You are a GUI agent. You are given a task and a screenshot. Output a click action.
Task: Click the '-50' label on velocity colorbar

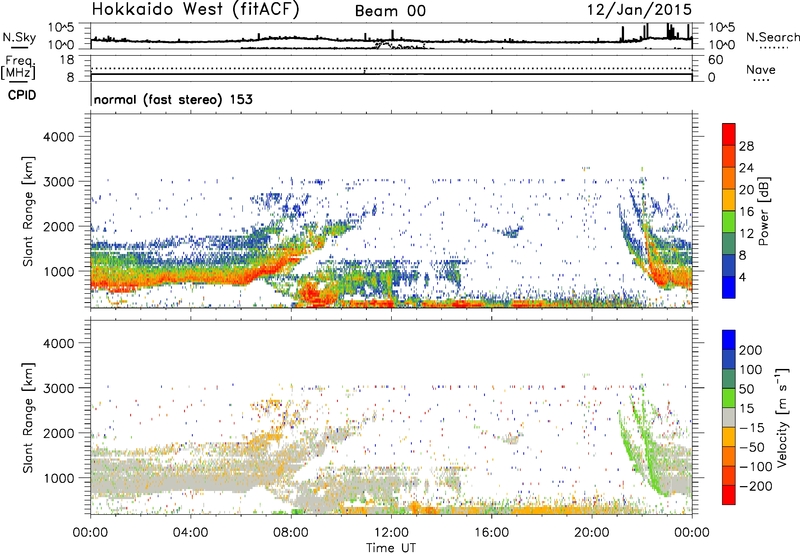[x=752, y=447]
